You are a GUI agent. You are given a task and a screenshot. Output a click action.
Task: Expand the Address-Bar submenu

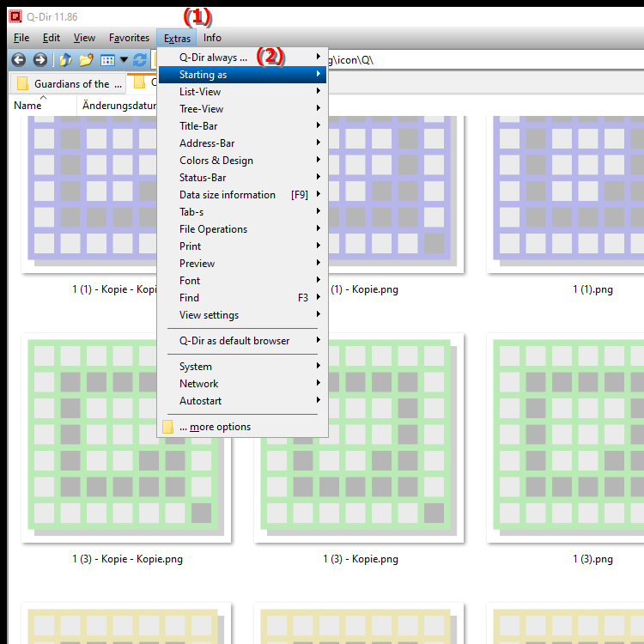point(242,143)
